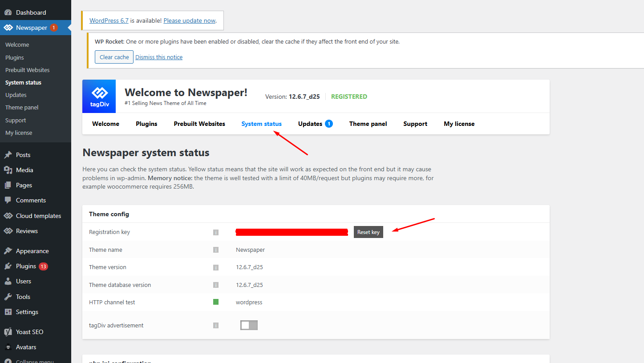This screenshot has width=644, height=363.
Task: Collapse the admin sidebar menu
Action: tap(29, 361)
